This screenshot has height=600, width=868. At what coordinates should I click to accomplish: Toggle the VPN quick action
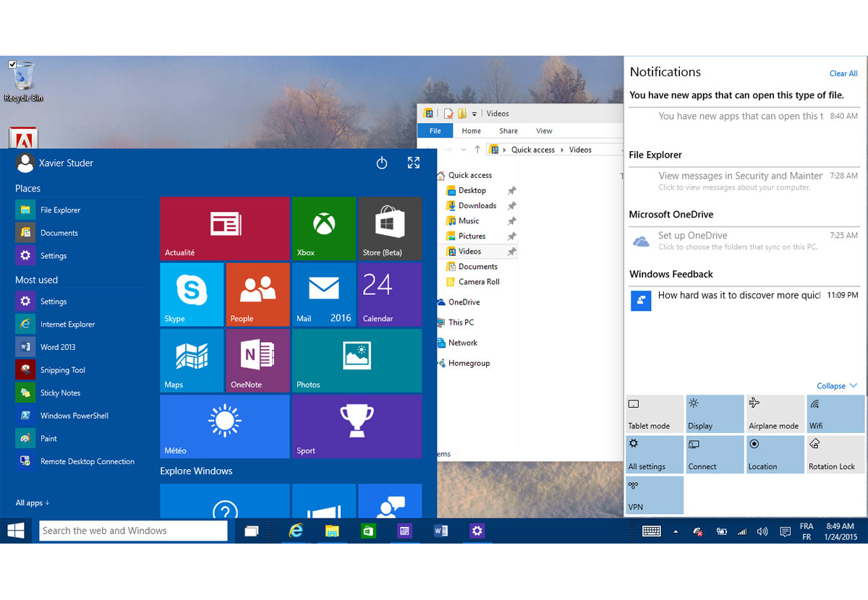pos(655,494)
